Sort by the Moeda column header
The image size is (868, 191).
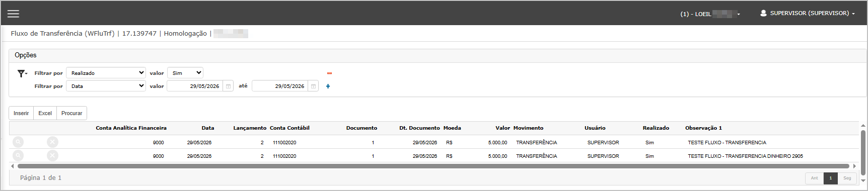point(452,128)
